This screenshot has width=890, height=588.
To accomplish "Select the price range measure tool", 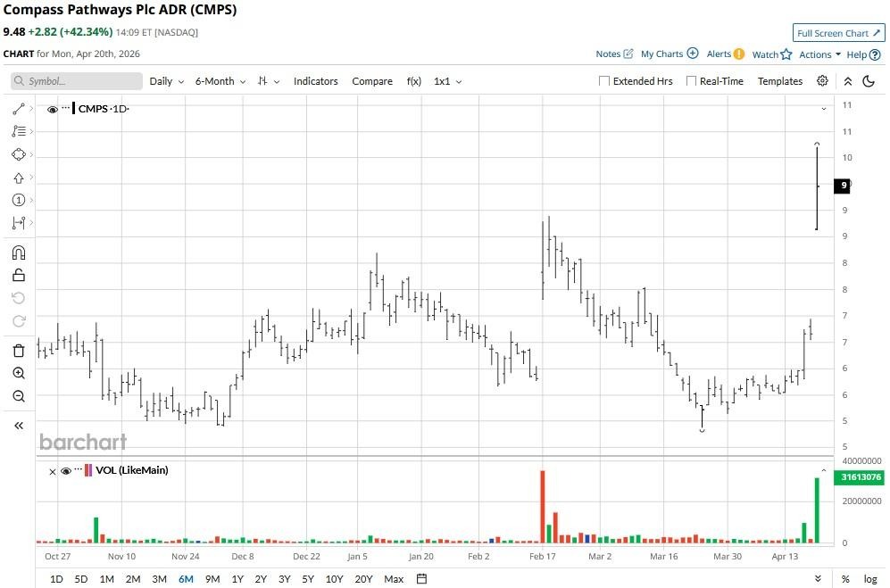I will coord(19,222).
